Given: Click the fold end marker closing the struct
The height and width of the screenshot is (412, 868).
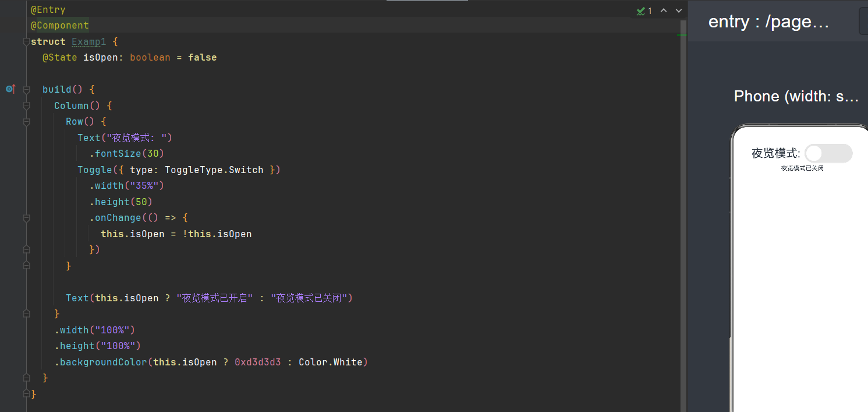Looking at the screenshot, I should [x=26, y=394].
